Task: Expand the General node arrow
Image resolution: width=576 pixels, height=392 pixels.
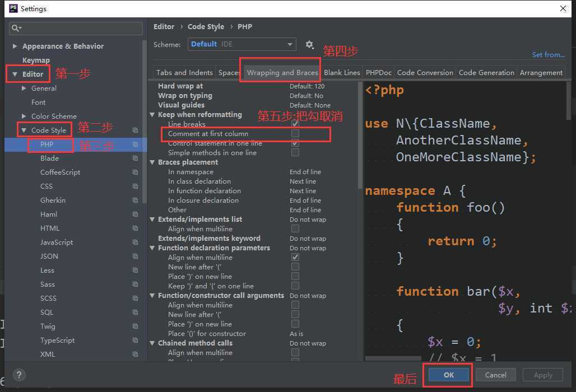Action: (x=24, y=88)
